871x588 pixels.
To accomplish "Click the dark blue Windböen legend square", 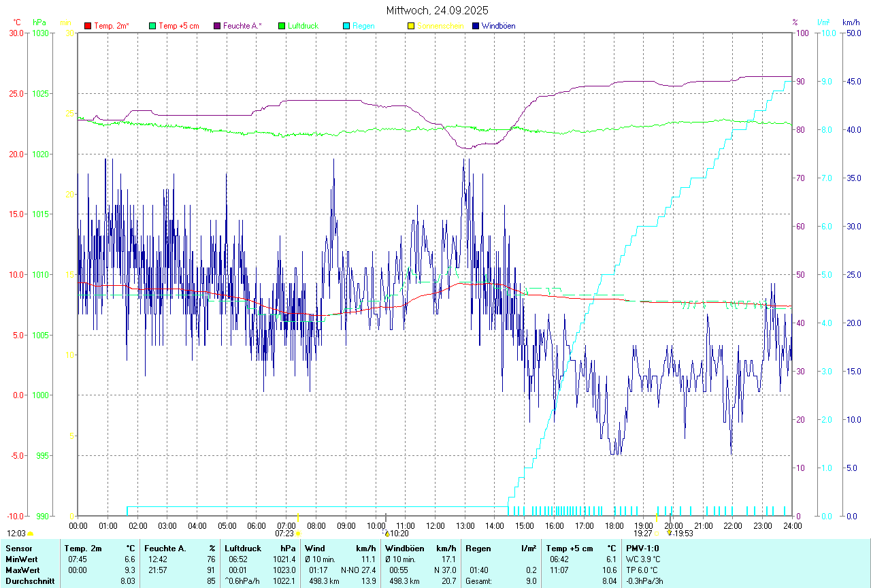I will tap(476, 26).
